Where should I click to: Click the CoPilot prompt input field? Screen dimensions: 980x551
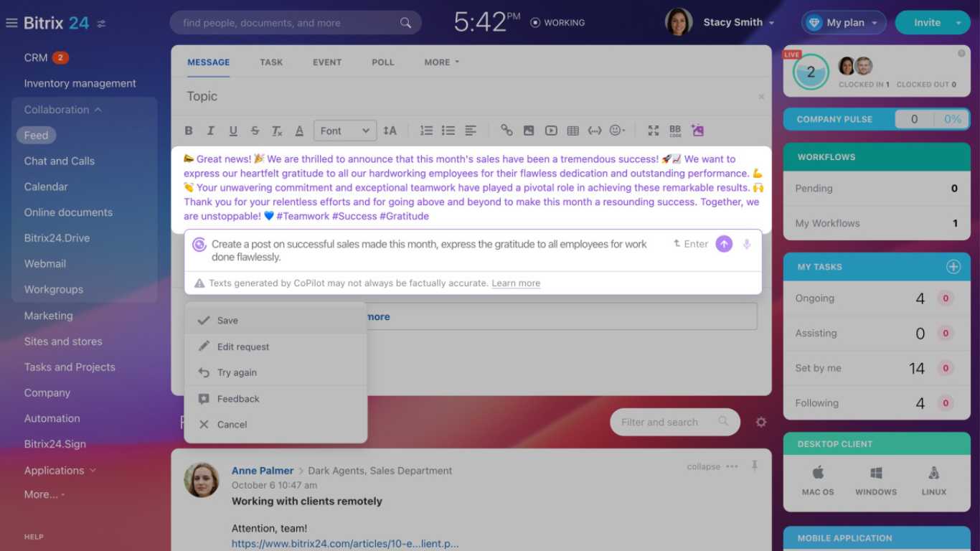[430, 250]
